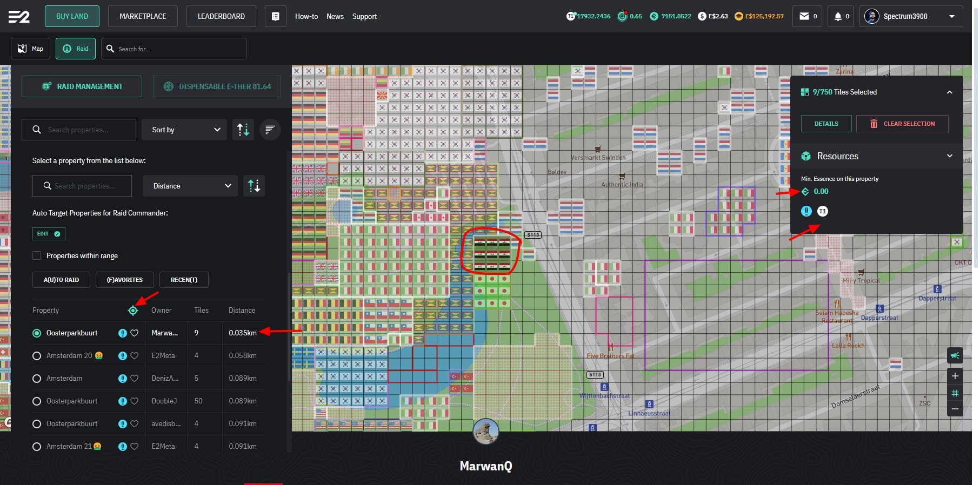Click the Clear Selection button

(902, 124)
